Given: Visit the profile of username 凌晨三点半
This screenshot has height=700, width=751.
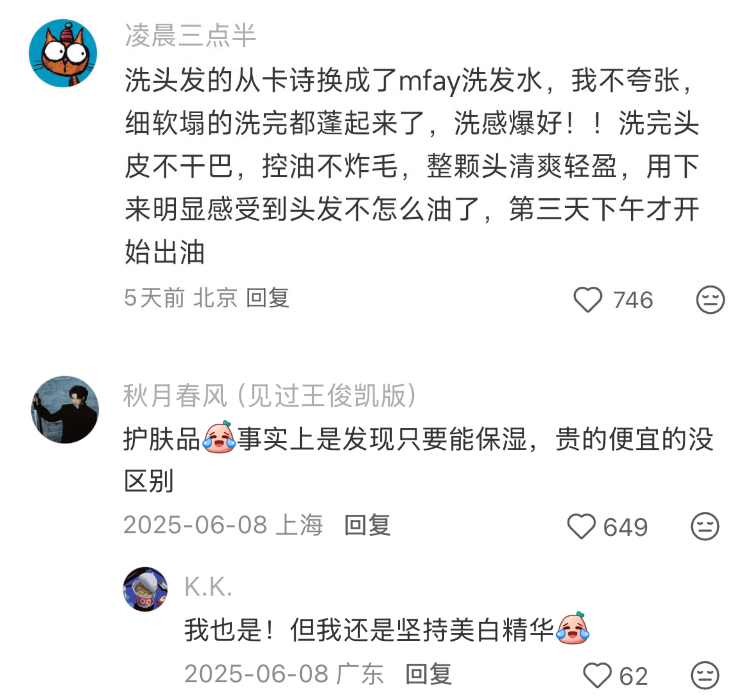Looking at the screenshot, I should coord(190,35).
